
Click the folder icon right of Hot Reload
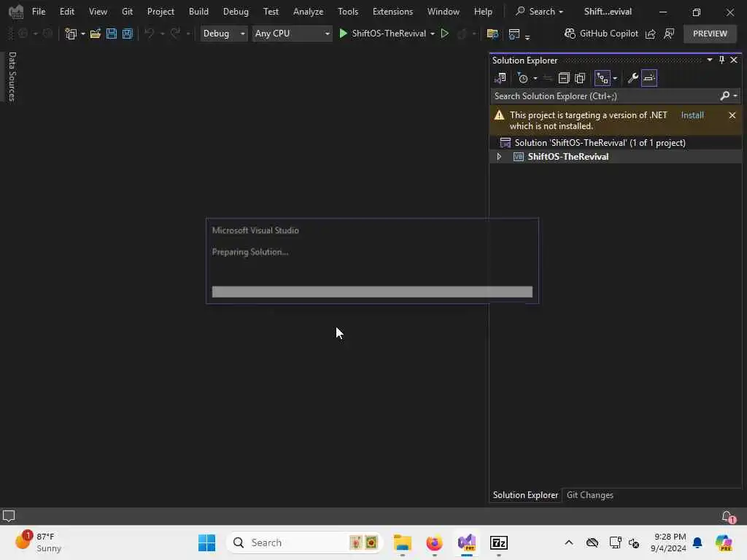(x=492, y=34)
